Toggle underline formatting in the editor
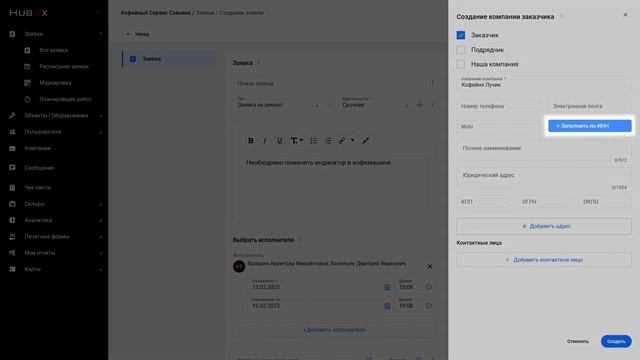Viewport: 640px width, 360px height. pos(280,140)
